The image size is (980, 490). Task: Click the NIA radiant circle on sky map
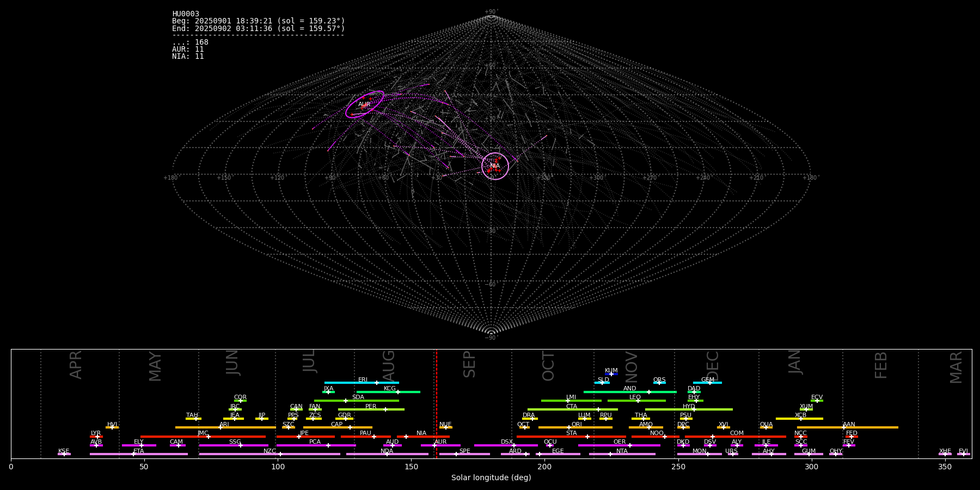495,166
